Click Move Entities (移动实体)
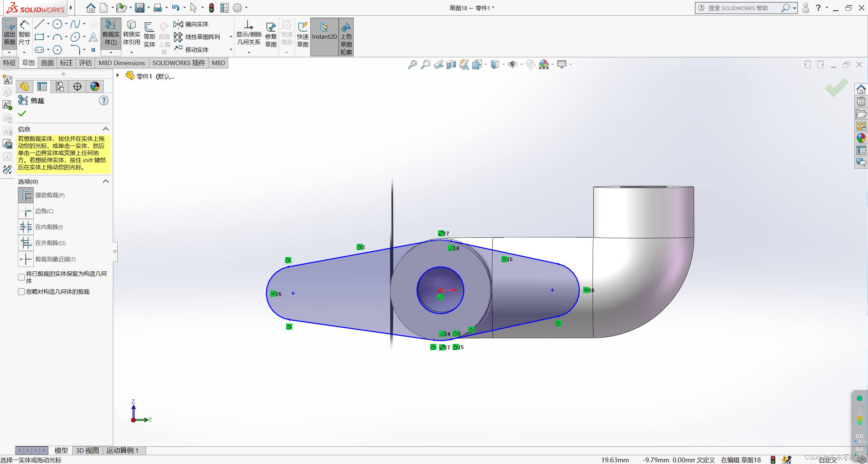The image size is (868, 464). [x=191, y=50]
